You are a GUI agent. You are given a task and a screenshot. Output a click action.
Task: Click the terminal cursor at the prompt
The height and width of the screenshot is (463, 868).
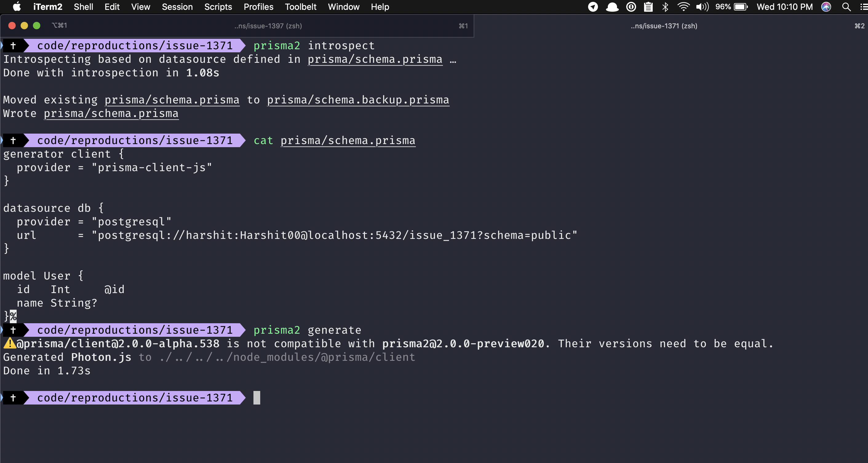(x=257, y=398)
